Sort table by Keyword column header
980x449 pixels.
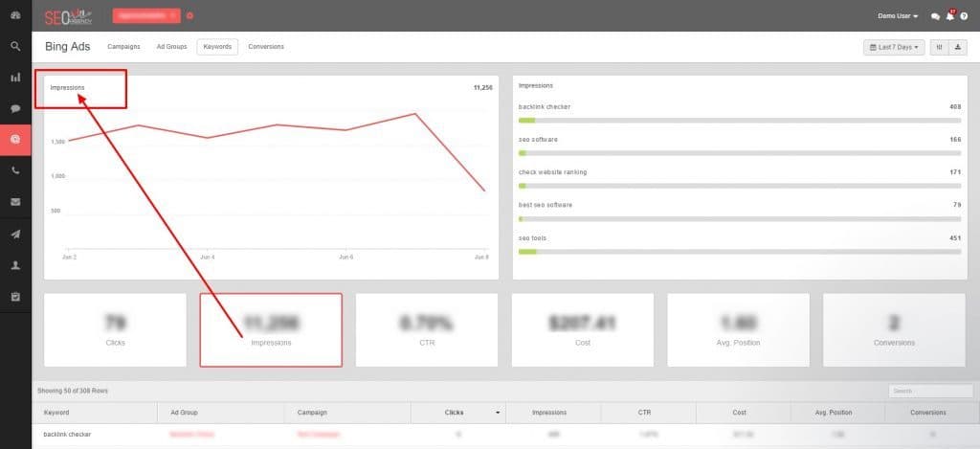coord(95,413)
